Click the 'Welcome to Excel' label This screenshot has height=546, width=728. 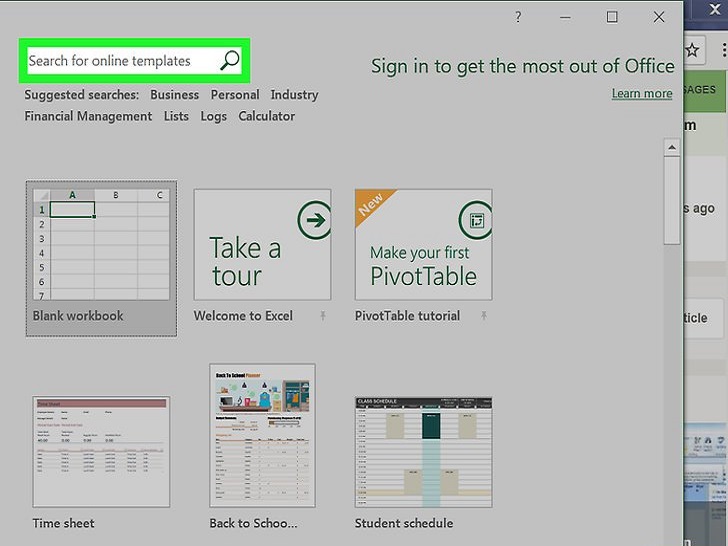[x=243, y=316]
